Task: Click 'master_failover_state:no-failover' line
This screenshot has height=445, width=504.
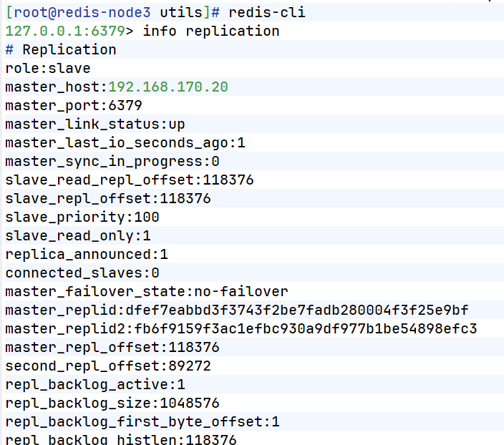Action: tap(147, 292)
